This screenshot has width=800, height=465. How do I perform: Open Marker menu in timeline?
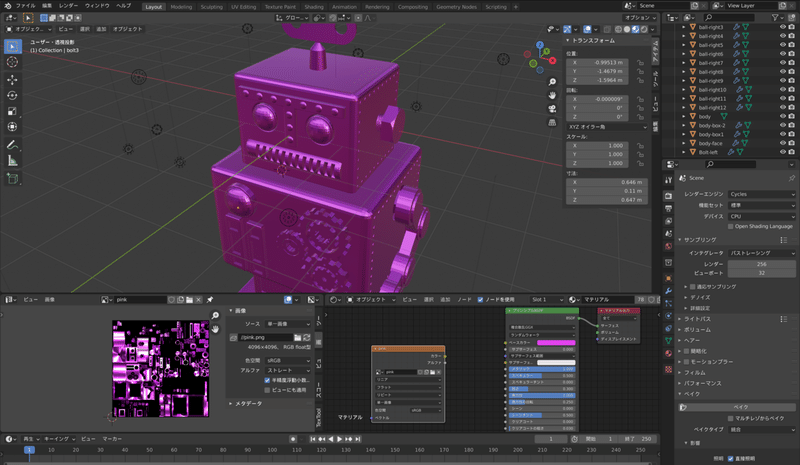tap(112, 439)
